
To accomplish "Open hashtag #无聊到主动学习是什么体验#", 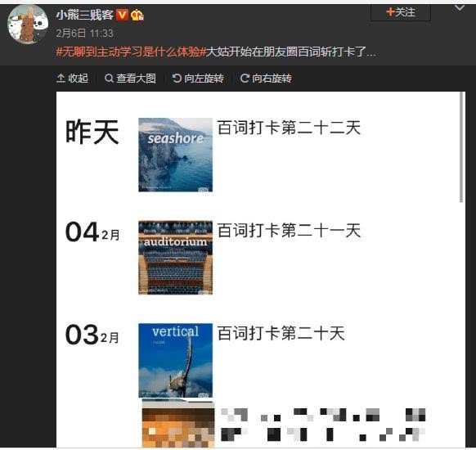I will (131, 52).
